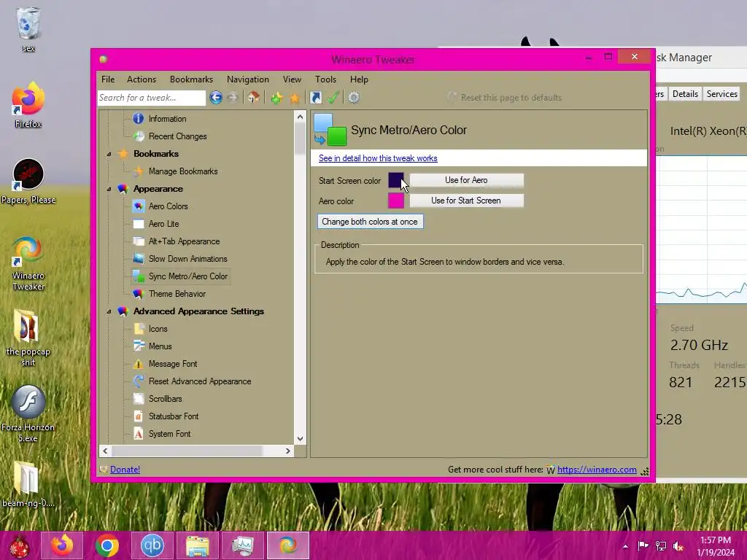Select Slow Down Animations item
This screenshot has width=747, height=560.
coord(187,259)
